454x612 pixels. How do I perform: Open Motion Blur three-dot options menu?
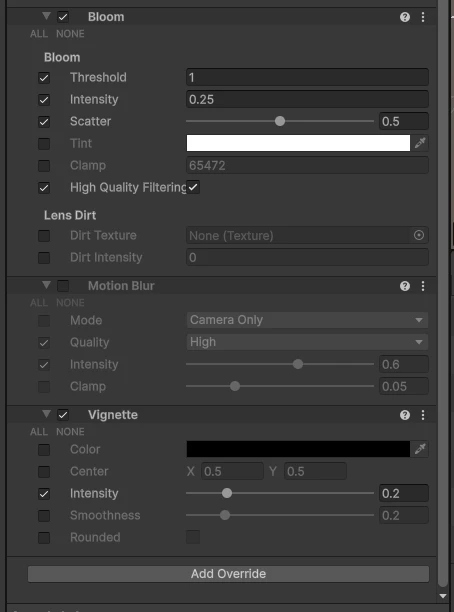pos(423,286)
